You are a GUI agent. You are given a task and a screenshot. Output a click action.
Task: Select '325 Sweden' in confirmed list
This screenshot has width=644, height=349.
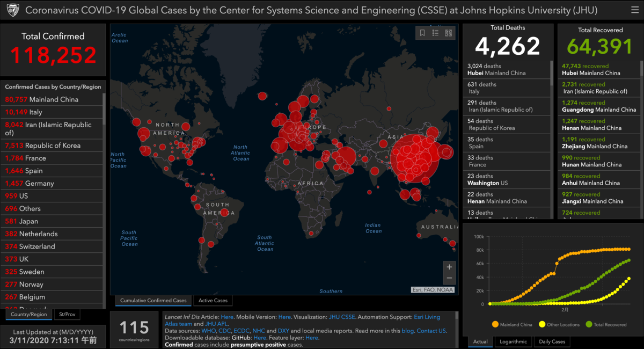coord(53,272)
